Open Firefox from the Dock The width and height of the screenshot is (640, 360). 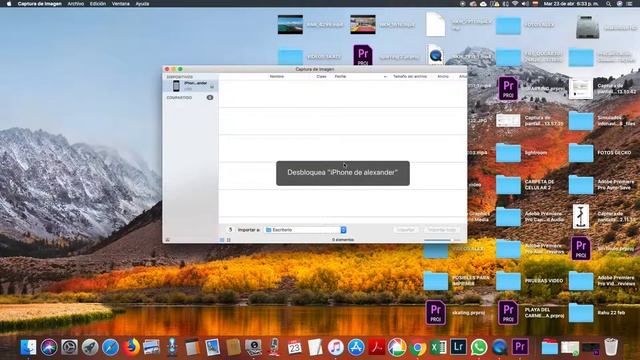click(x=131, y=347)
